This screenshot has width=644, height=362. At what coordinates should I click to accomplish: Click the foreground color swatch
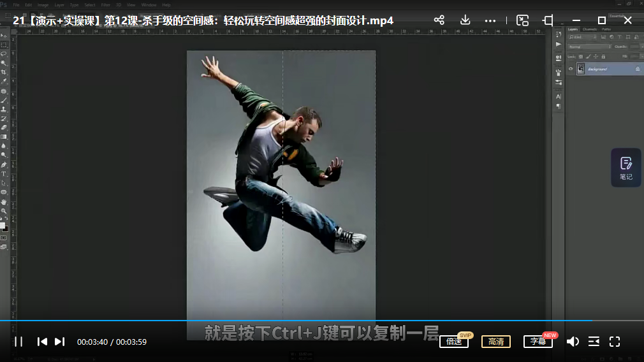3,226
